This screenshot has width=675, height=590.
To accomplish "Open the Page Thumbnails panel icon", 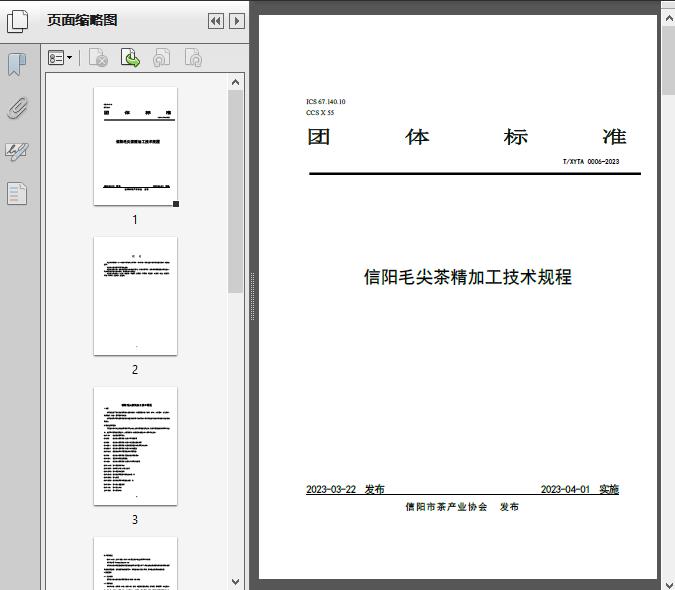I will 18,21.
